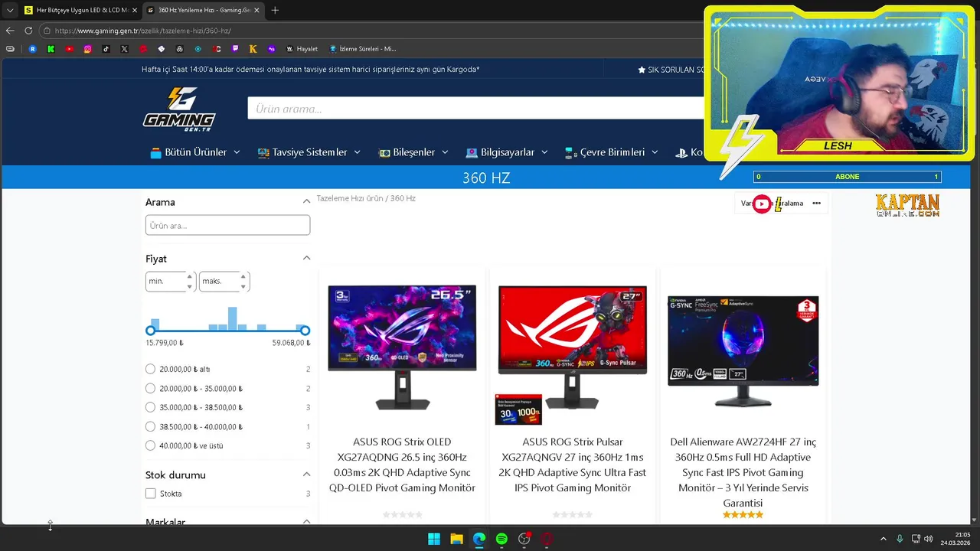980x551 pixels.
Task: Open ASUS ROG Strix Pulsar XG27AQNGV title
Action: (x=572, y=465)
